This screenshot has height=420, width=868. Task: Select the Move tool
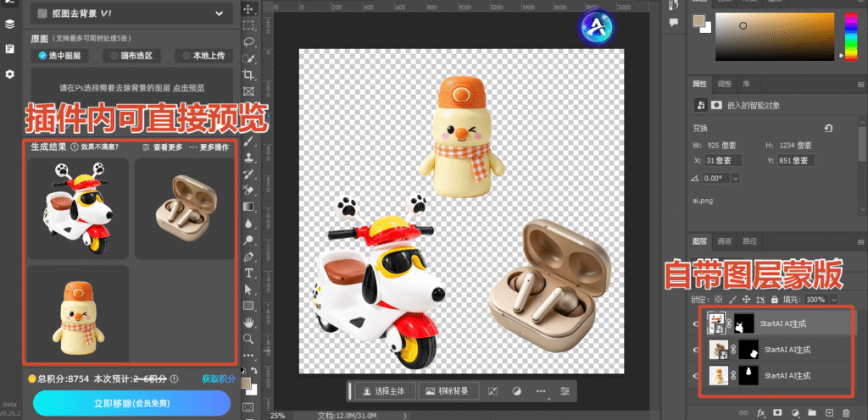tap(248, 8)
